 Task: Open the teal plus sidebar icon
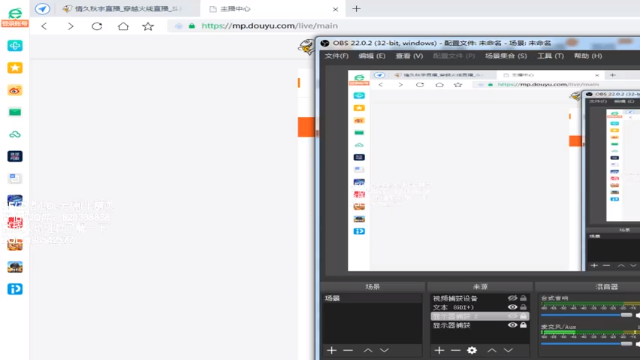click(x=15, y=46)
